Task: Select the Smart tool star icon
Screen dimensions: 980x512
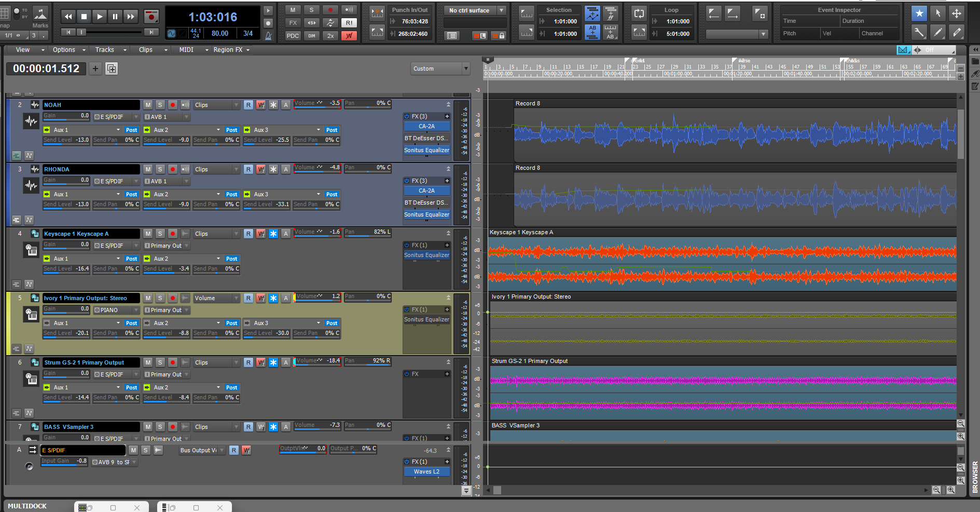Action: click(x=919, y=14)
